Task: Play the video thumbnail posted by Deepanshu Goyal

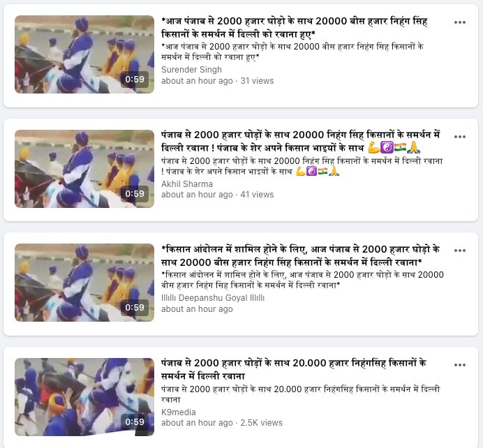Action: coord(84,283)
